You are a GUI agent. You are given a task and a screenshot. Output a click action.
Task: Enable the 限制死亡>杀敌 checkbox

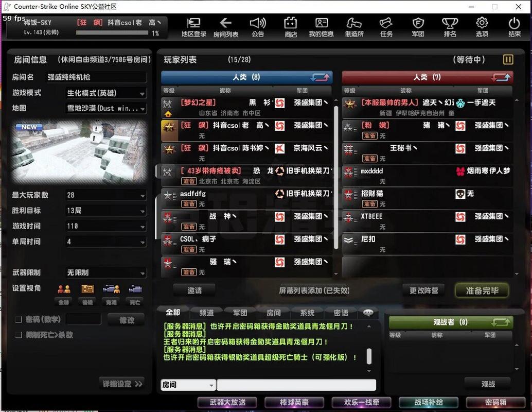pos(20,334)
